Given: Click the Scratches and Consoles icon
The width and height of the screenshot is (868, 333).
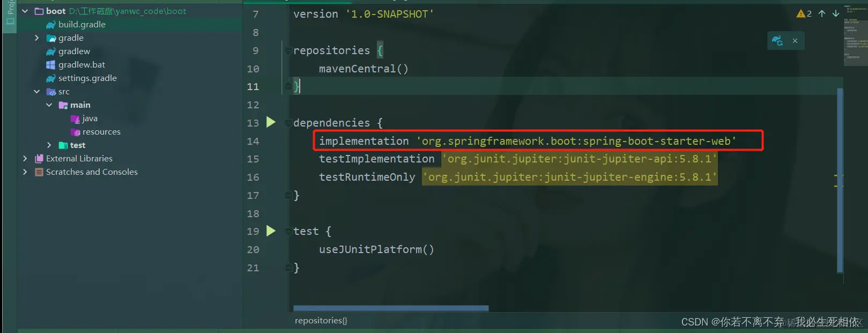Looking at the screenshot, I should click(39, 172).
